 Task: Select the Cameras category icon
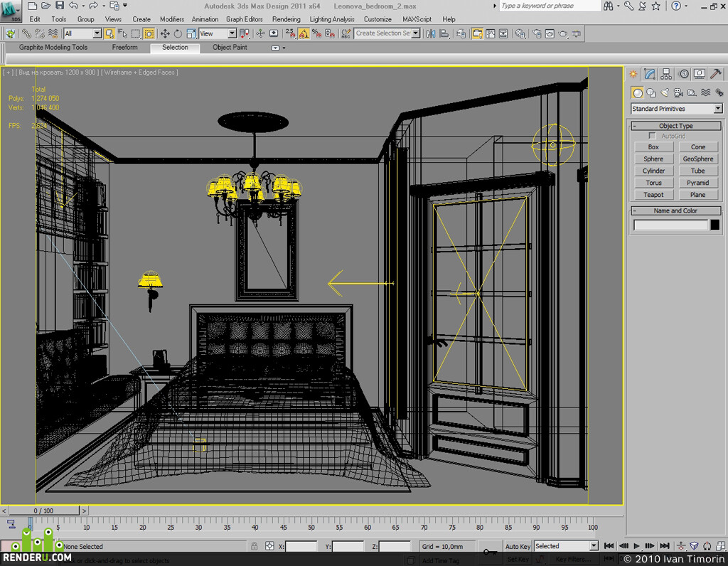click(x=678, y=93)
